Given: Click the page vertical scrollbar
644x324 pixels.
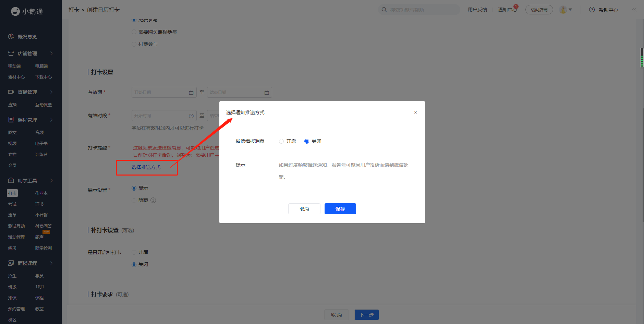Looking at the screenshot, I should (x=642, y=58).
